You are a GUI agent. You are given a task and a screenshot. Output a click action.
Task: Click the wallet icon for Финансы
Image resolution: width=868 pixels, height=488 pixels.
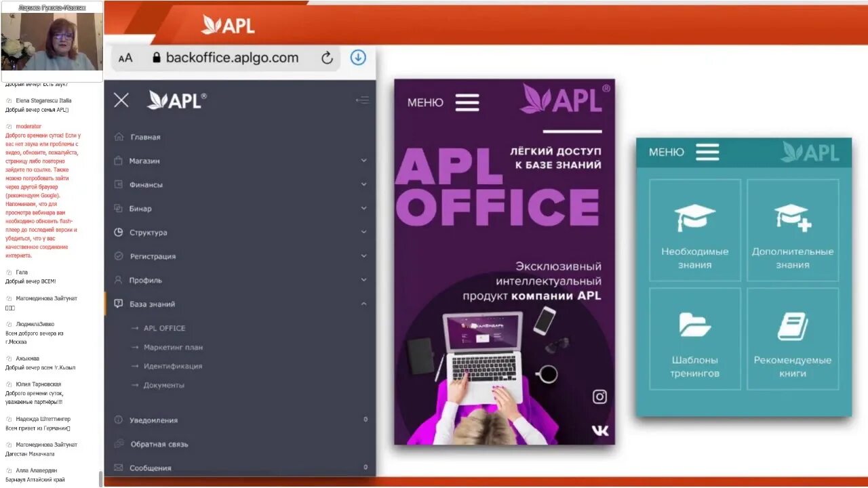119,184
